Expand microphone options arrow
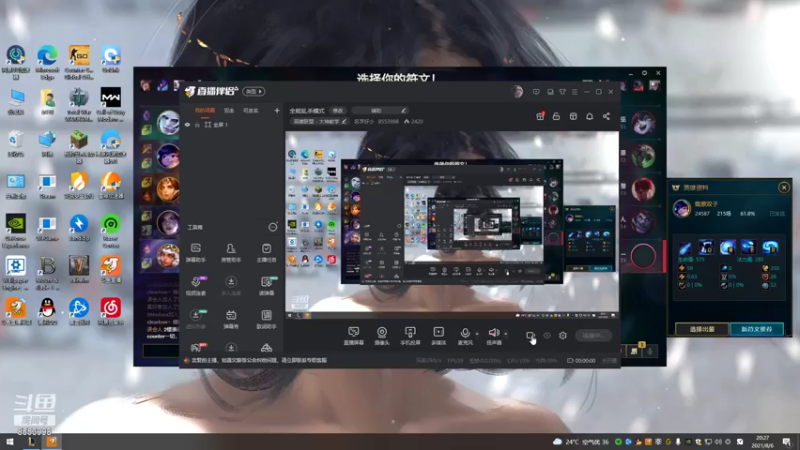The width and height of the screenshot is (800, 450). [477, 334]
